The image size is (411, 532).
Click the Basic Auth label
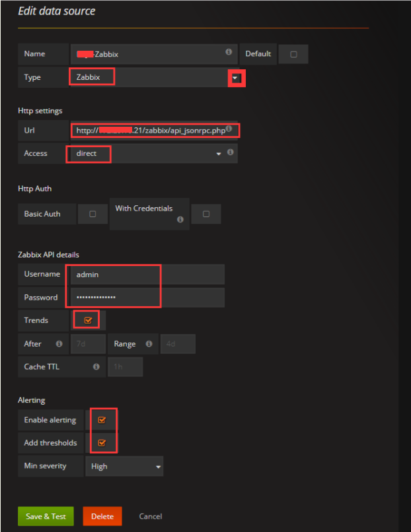click(x=42, y=214)
